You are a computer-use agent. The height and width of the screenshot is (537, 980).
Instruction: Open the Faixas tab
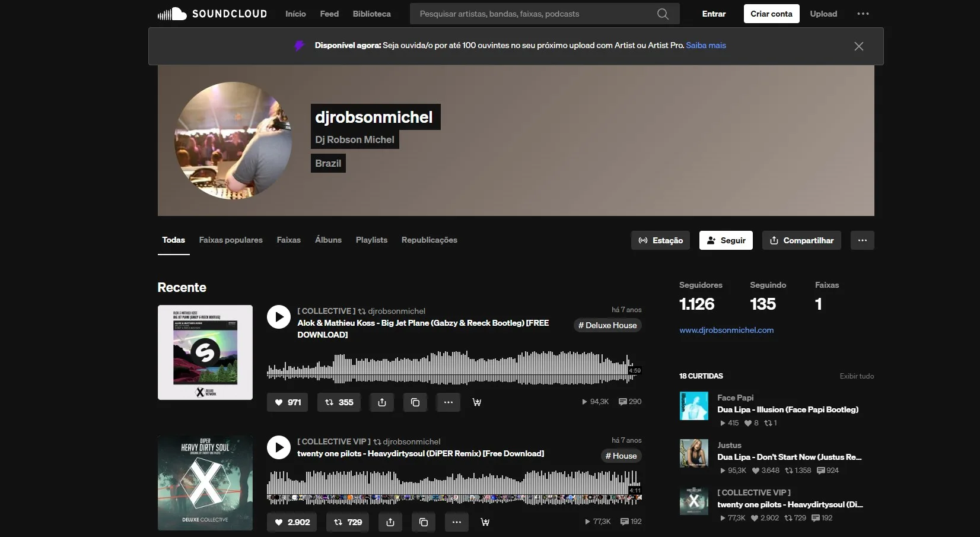[289, 240]
